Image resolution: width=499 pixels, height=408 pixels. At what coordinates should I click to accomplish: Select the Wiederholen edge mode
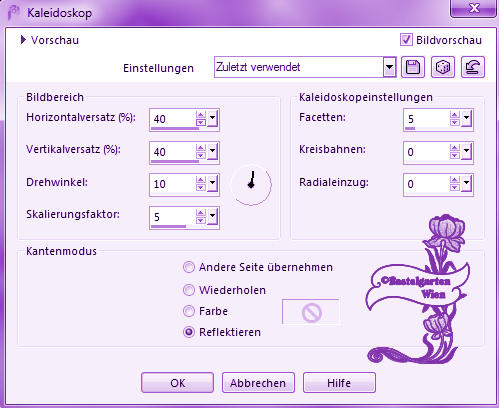click(189, 290)
